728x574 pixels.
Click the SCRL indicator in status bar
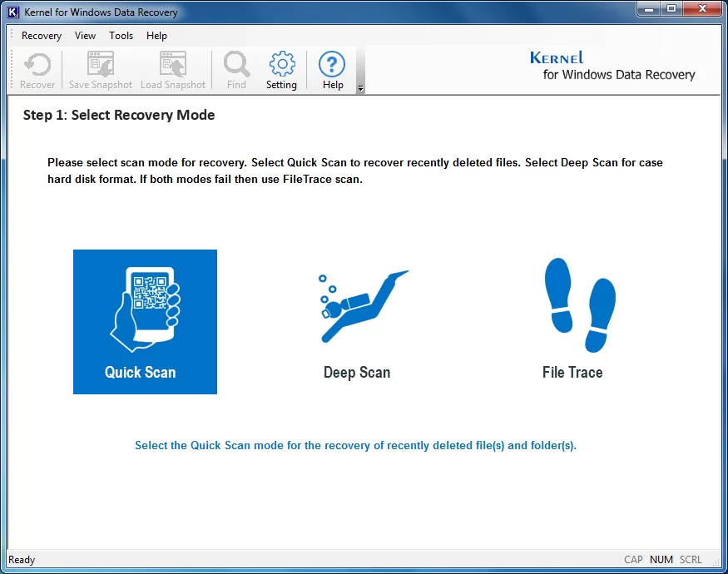click(691, 560)
